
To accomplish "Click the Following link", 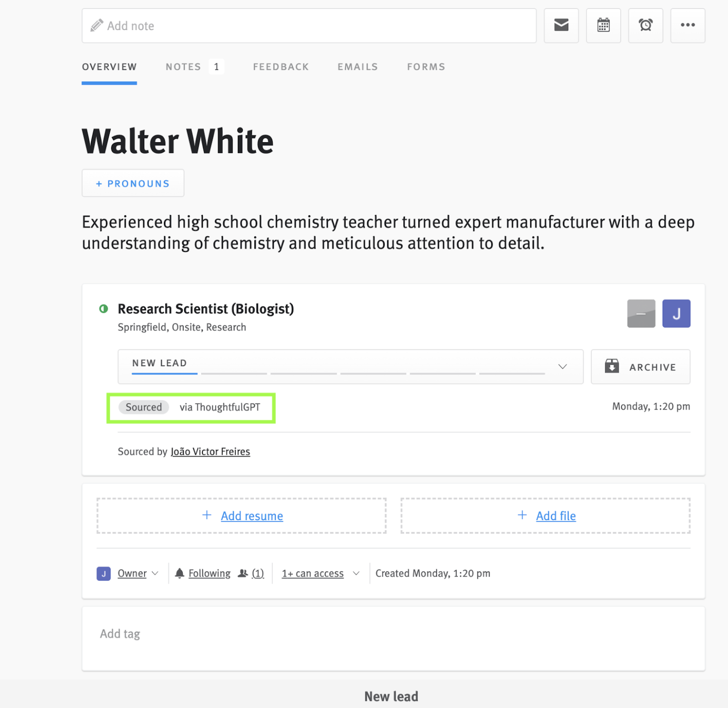I will pos(210,573).
